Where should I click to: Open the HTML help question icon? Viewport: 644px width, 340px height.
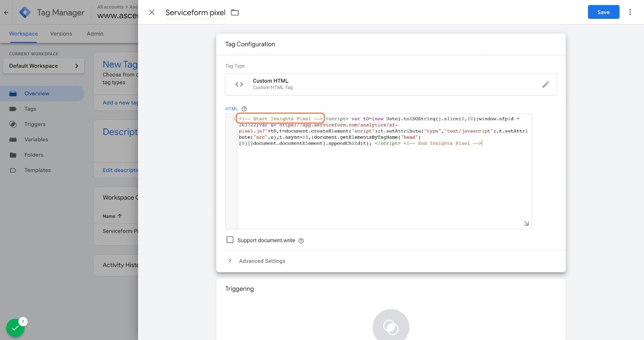244,109
